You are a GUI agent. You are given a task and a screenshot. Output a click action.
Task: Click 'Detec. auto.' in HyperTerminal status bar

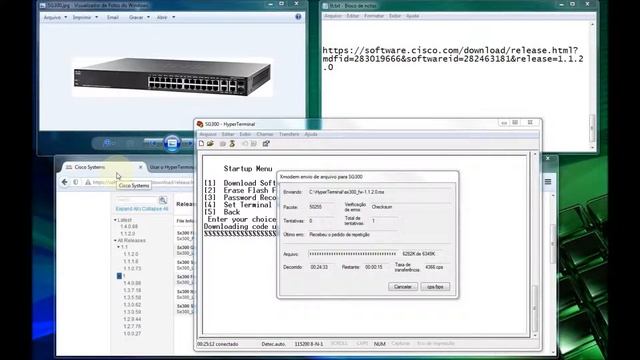(273, 344)
